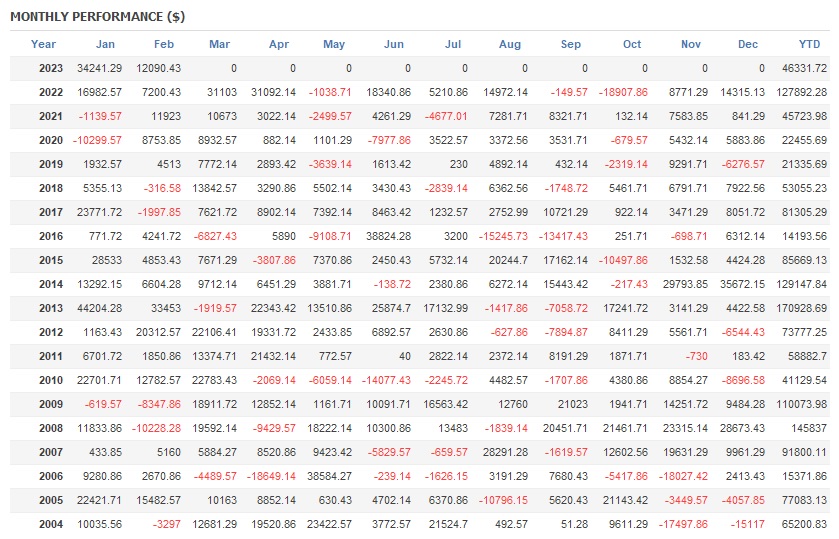Image resolution: width=839 pixels, height=539 pixels.
Task: Click the 2016 June value 38824.28
Action: pyautogui.click(x=388, y=236)
